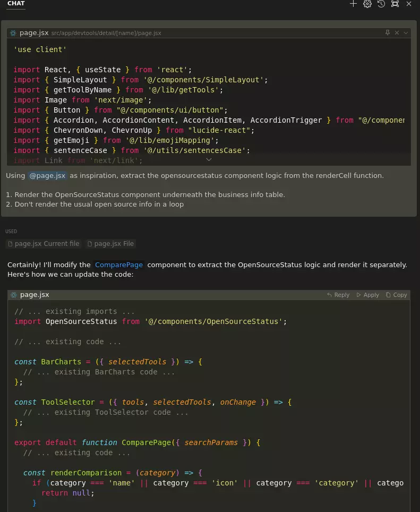Apply the suggested code to page.jsx
420x512 pixels.
click(367, 295)
